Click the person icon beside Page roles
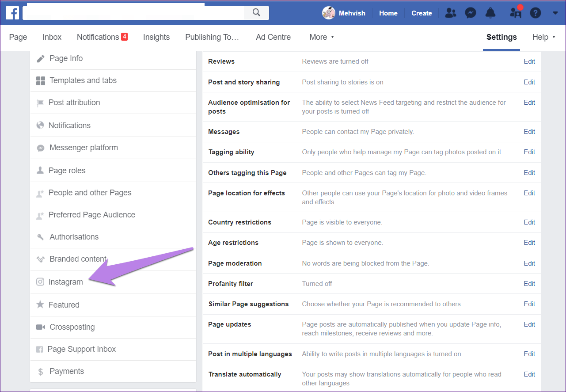This screenshot has width=566, height=392. click(40, 171)
